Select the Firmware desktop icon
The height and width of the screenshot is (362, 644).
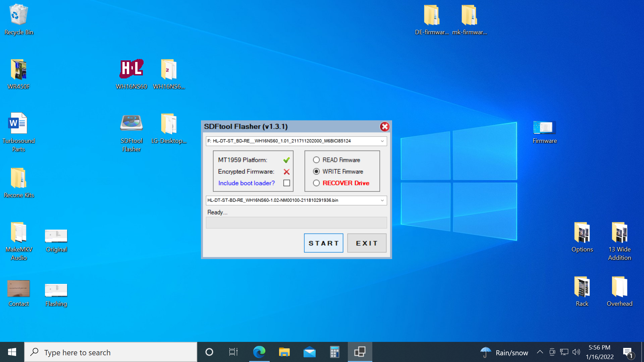coord(544,132)
